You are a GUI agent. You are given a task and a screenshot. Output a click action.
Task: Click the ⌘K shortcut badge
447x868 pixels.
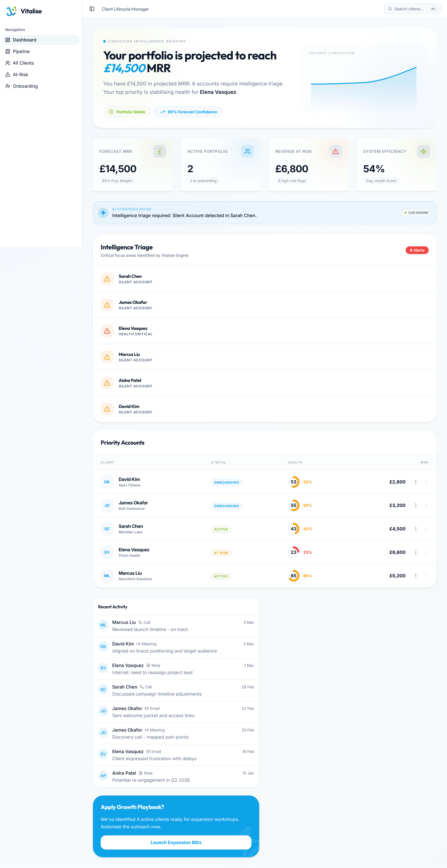(x=433, y=9)
